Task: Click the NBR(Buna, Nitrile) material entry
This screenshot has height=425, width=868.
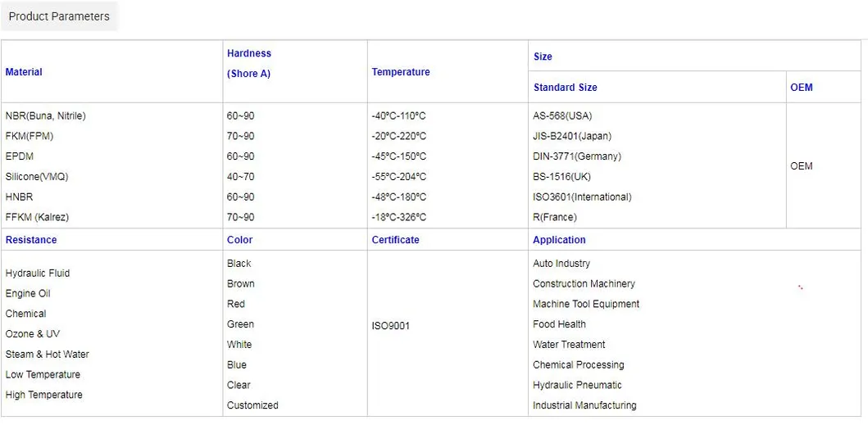Action: point(46,116)
